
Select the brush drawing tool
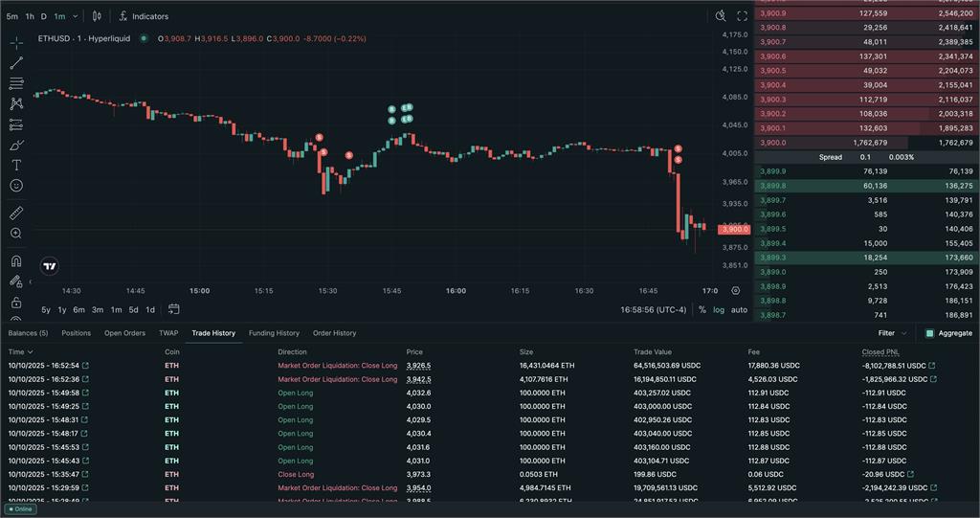click(x=16, y=145)
